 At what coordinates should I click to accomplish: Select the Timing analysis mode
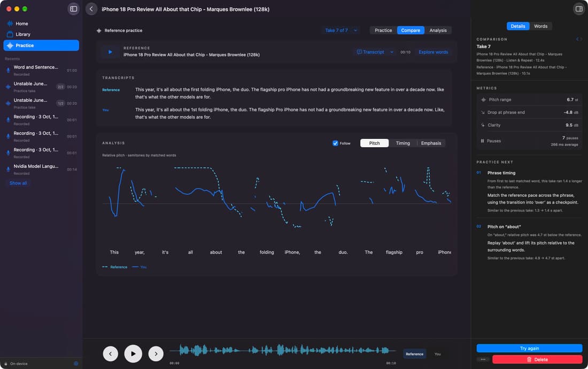pyautogui.click(x=403, y=143)
